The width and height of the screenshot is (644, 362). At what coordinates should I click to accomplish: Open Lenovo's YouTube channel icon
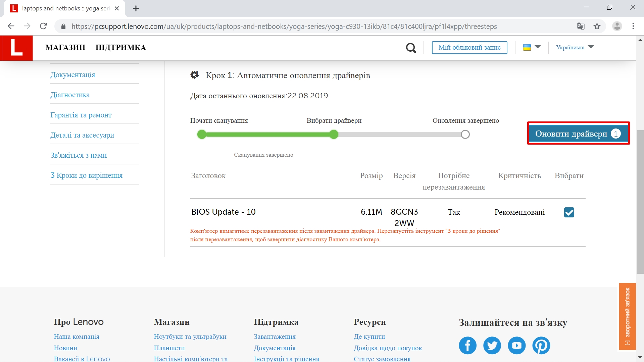[x=516, y=345]
